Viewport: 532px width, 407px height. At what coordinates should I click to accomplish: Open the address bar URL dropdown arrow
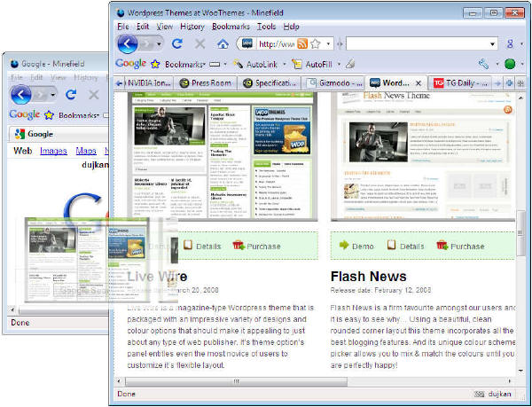tap(328, 44)
